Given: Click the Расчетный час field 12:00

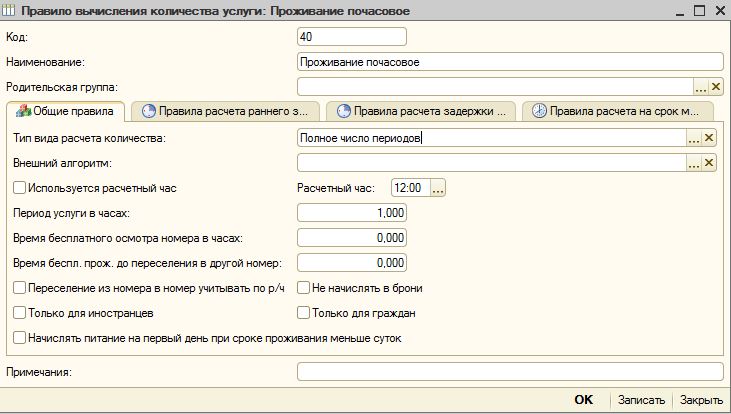Looking at the screenshot, I should pyautogui.click(x=411, y=188).
